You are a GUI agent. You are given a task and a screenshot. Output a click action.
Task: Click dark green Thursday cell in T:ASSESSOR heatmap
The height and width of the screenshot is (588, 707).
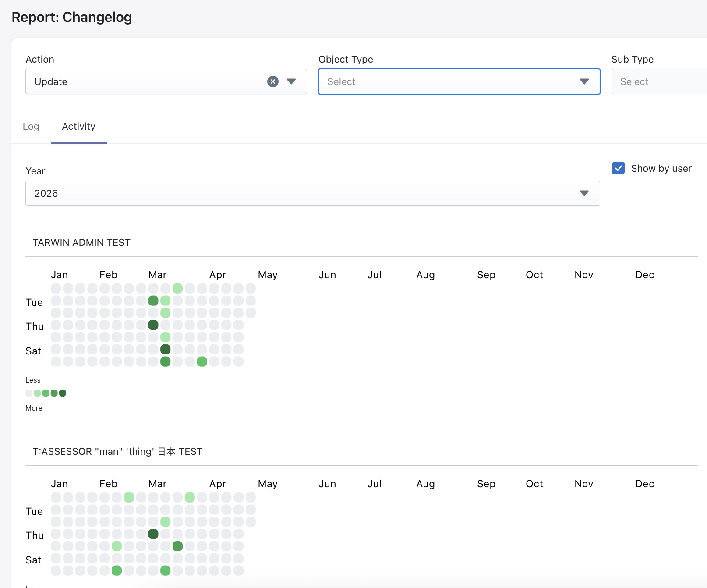(x=153, y=534)
